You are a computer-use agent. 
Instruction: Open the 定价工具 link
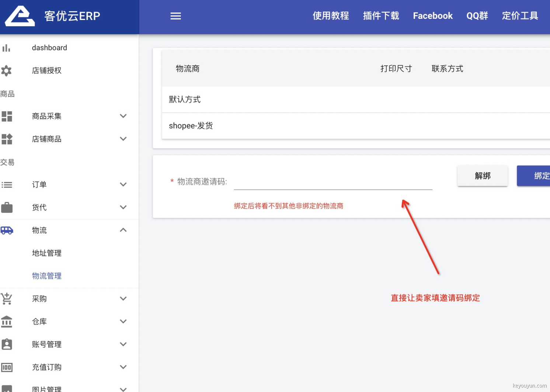(520, 16)
